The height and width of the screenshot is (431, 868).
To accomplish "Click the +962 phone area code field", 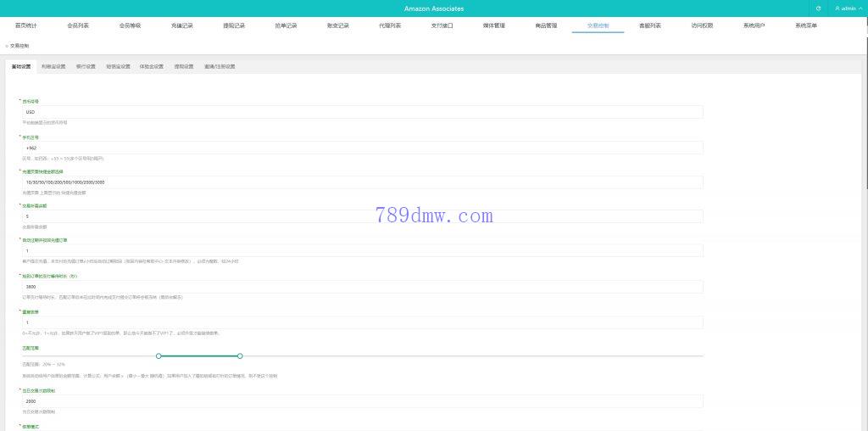I will (362, 148).
